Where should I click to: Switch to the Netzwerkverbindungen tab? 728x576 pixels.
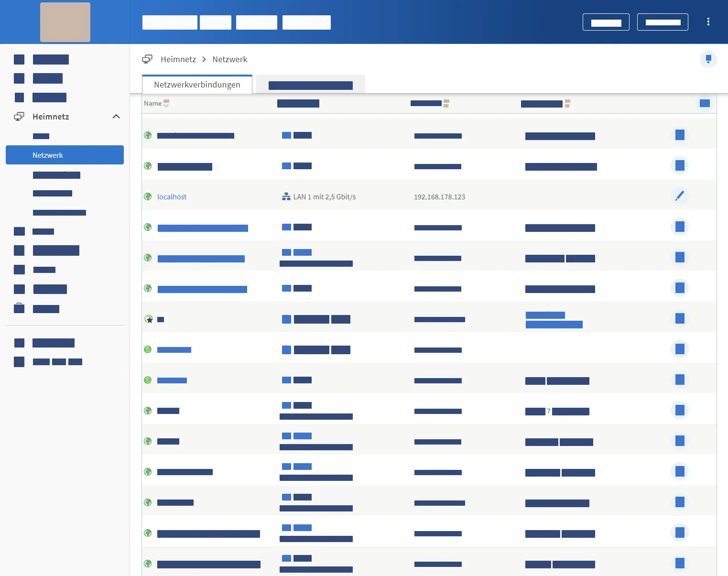coord(197,85)
